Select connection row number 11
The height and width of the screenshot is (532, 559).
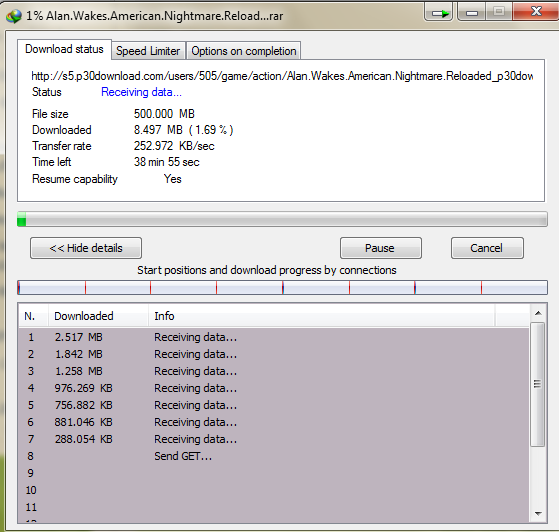(274, 507)
